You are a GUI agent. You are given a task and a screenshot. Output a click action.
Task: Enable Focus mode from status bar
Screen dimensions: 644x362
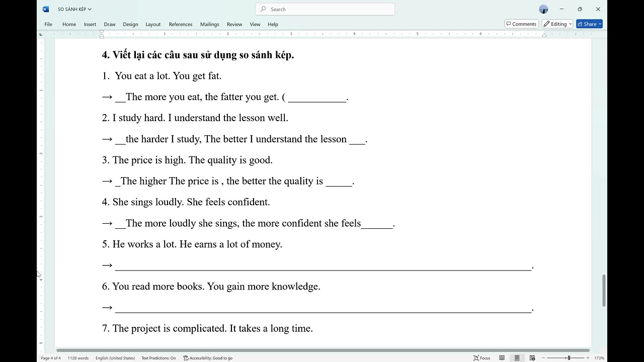(482, 358)
